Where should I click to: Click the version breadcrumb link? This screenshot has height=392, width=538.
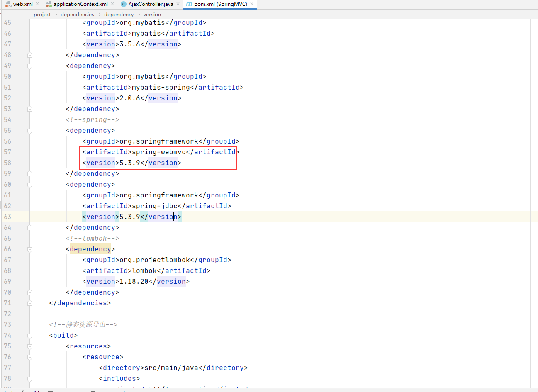pyautogui.click(x=152, y=14)
